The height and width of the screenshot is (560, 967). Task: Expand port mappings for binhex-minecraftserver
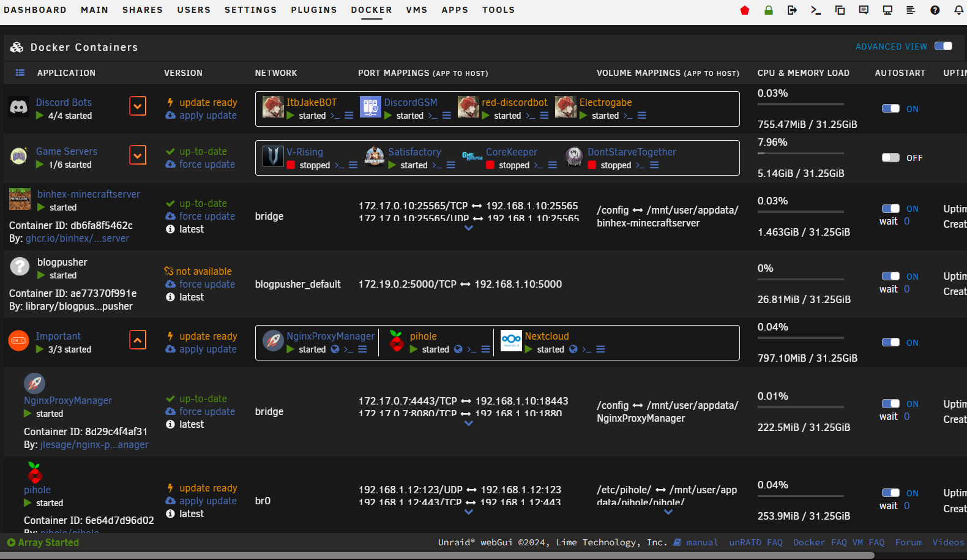click(x=469, y=228)
